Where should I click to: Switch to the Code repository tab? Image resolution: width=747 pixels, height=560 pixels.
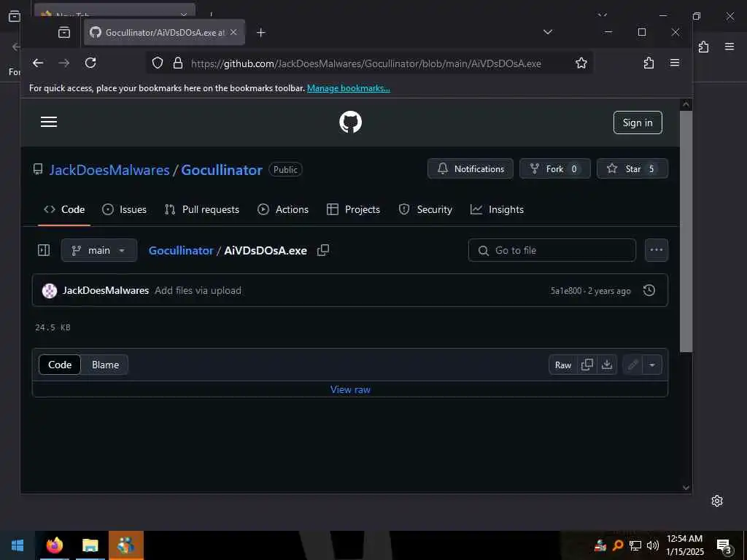pos(64,209)
